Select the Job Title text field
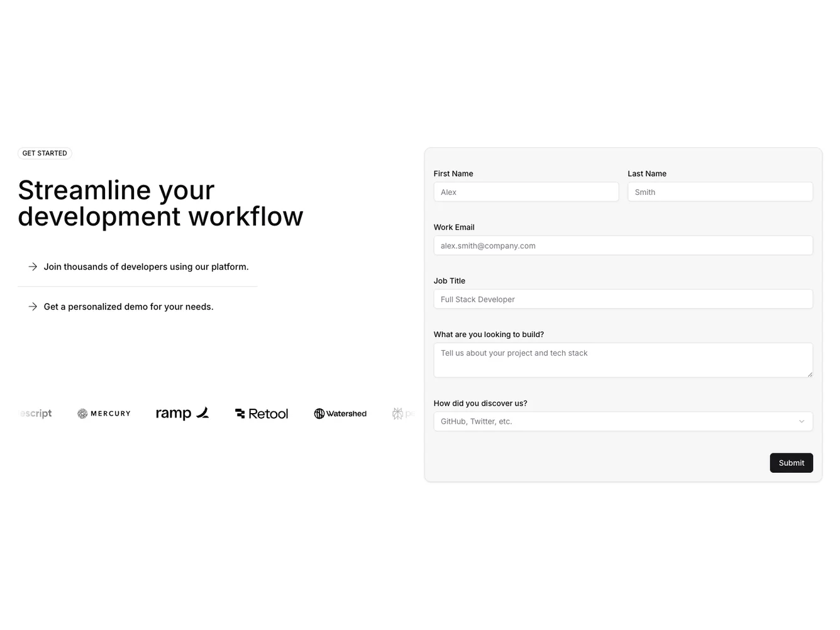 click(x=622, y=299)
